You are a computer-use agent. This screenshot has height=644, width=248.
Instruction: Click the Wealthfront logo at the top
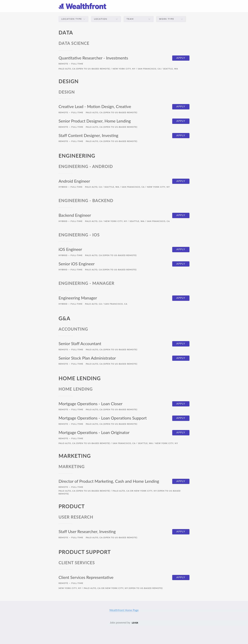tap(82, 6)
